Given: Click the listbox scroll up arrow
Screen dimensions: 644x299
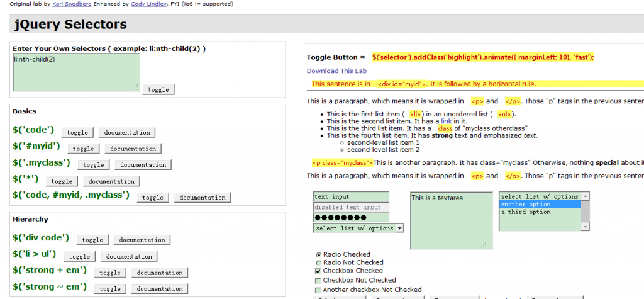Looking at the screenshot, I should click(586, 196).
